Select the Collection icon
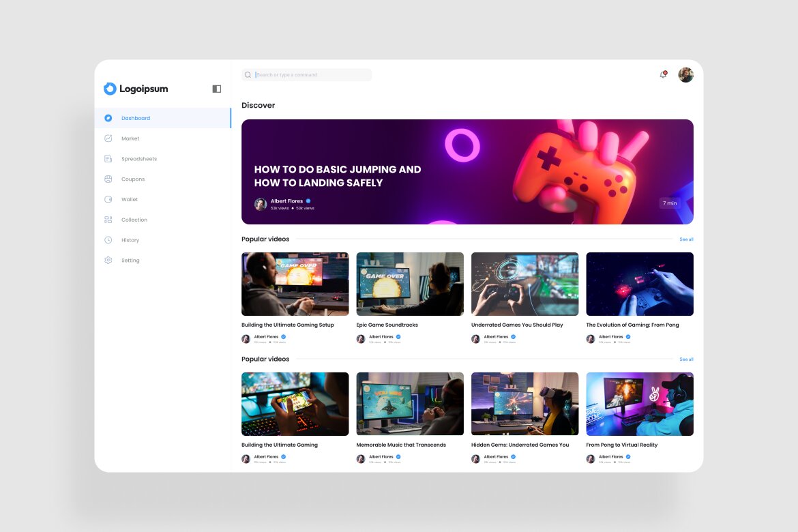 point(108,219)
